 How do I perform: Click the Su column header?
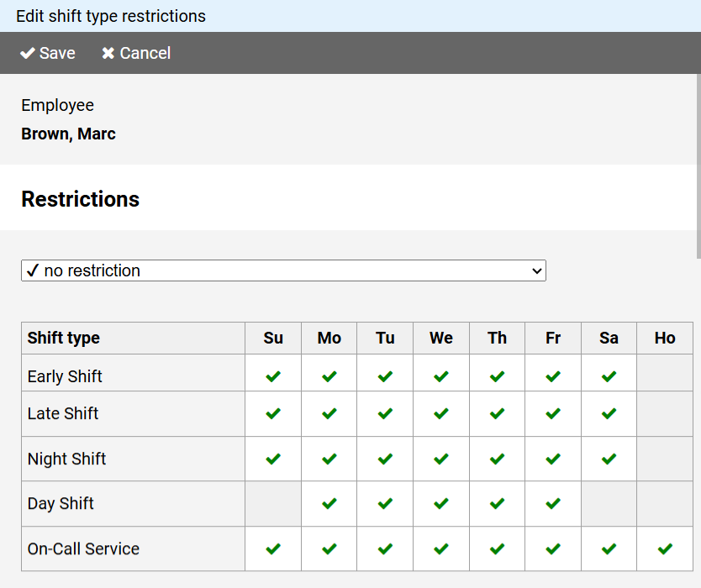(273, 339)
